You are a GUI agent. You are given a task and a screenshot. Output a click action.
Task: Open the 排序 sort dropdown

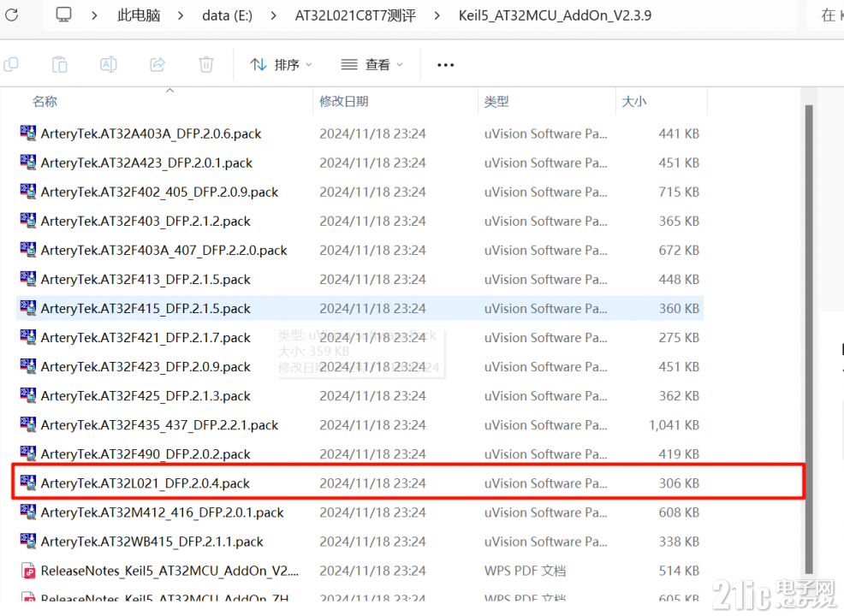click(x=281, y=64)
